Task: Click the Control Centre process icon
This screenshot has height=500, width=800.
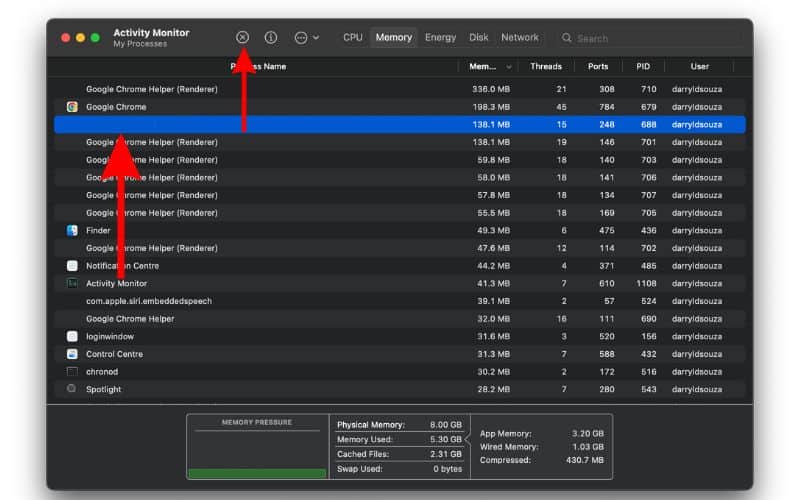Action: pos(72,354)
